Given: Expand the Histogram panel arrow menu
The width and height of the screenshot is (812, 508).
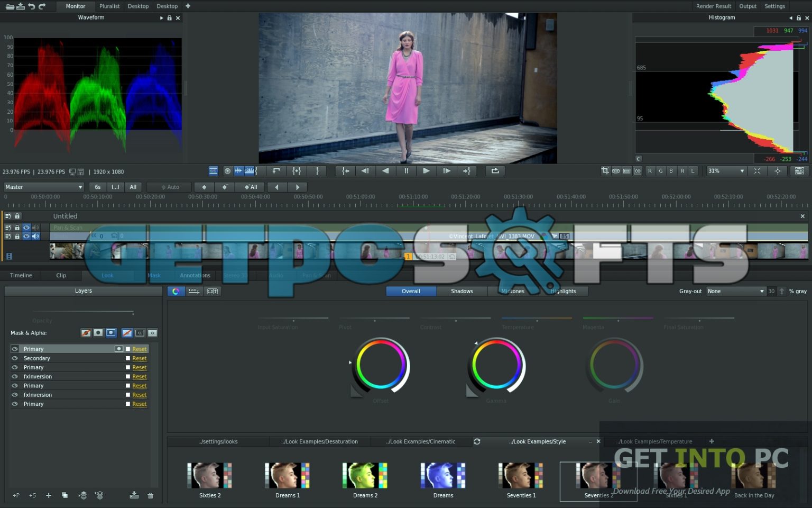Looking at the screenshot, I should point(791,17).
